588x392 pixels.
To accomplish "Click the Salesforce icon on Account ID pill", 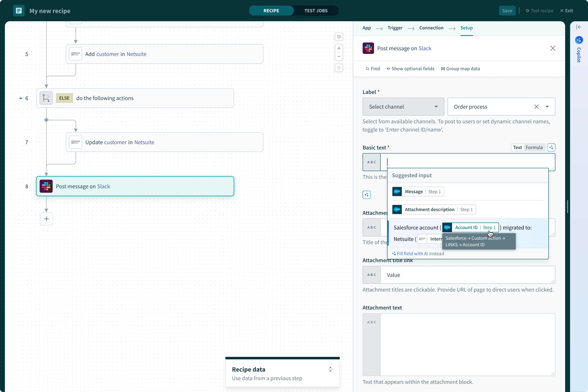I will pyautogui.click(x=447, y=228).
